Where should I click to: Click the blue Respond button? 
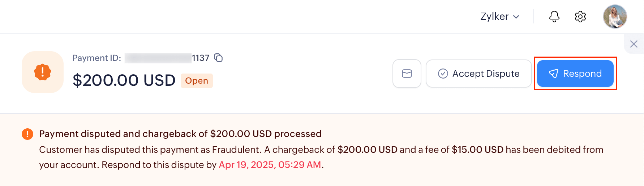click(x=575, y=74)
